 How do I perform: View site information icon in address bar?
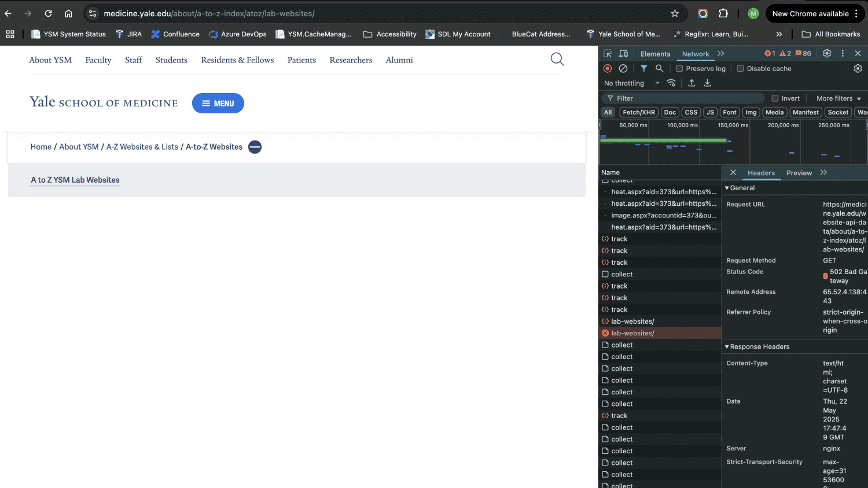point(93,13)
